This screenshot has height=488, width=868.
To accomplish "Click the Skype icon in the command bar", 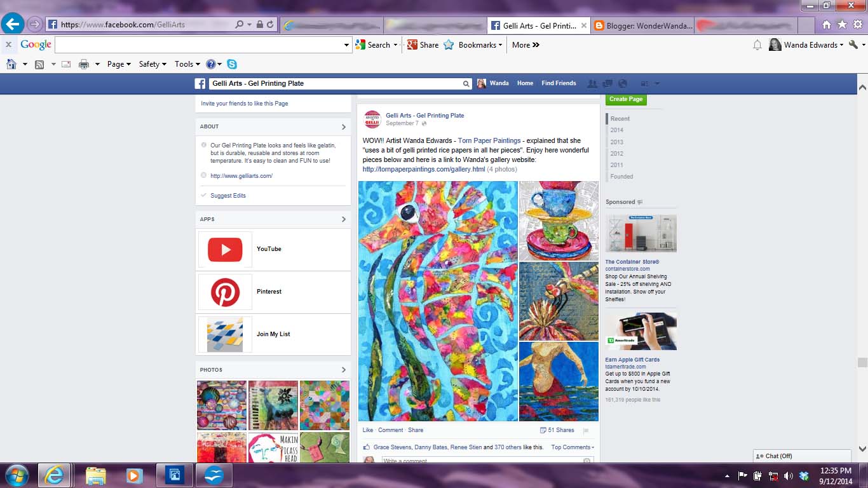I will pyautogui.click(x=232, y=64).
